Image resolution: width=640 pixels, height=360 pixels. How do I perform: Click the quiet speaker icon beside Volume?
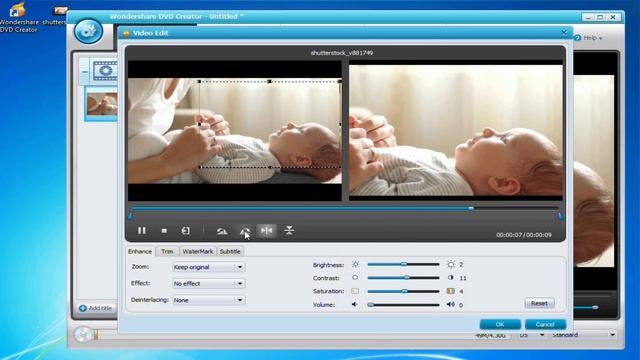point(355,304)
